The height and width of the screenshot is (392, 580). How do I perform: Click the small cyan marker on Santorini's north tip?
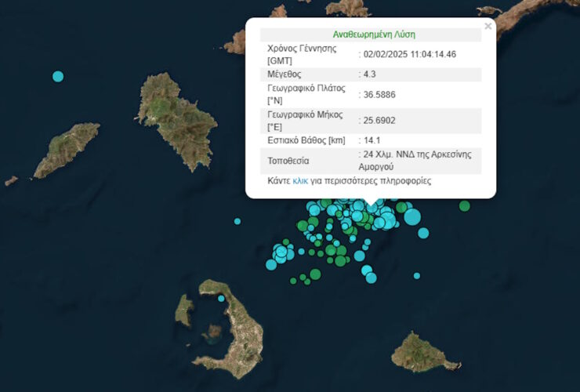pos(222,298)
